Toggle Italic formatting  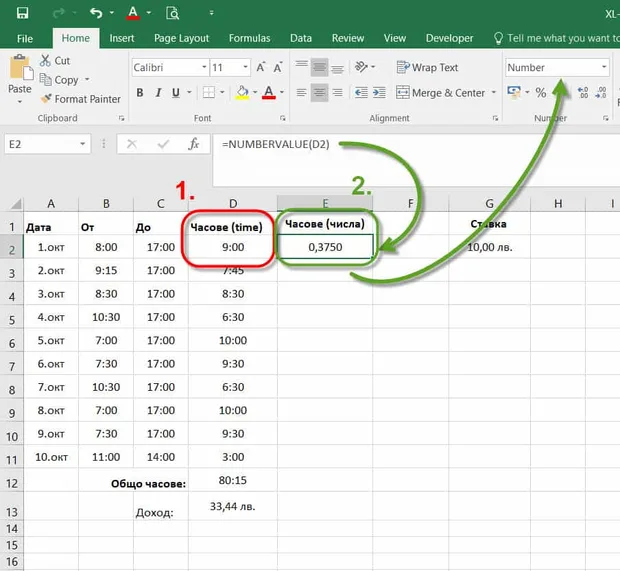pyautogui.click(x=158, y=93)
